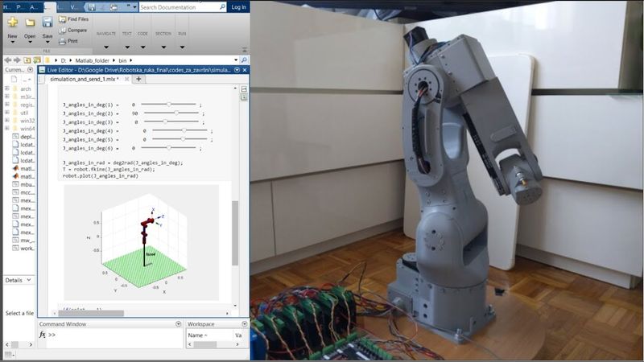Expand the regis... folder
The height and width of the screenshot is (362, 644).
point(7,105)
